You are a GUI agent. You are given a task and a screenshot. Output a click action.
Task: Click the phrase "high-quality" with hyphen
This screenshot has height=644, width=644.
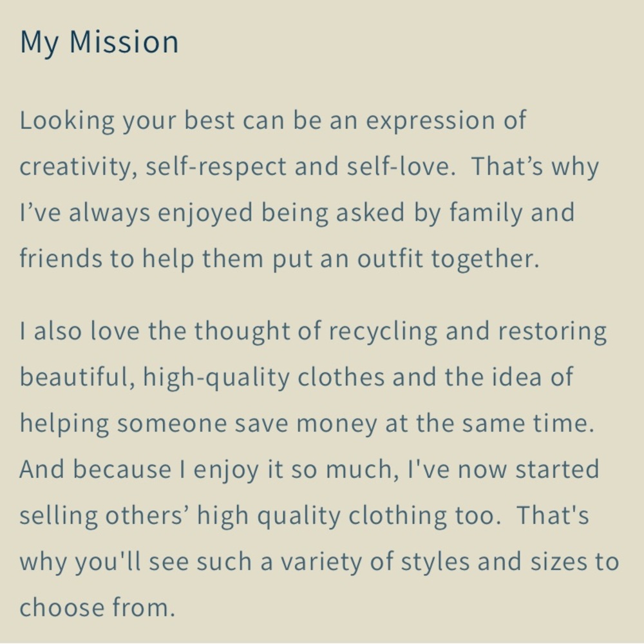coord(216,377)
